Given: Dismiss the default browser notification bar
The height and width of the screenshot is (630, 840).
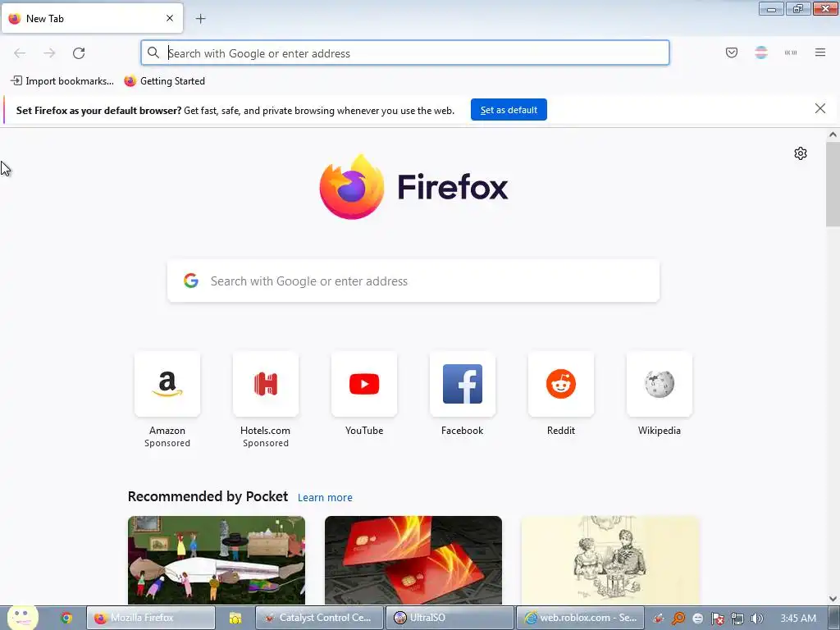Looking at the screenshot, I should pos(819,109).
